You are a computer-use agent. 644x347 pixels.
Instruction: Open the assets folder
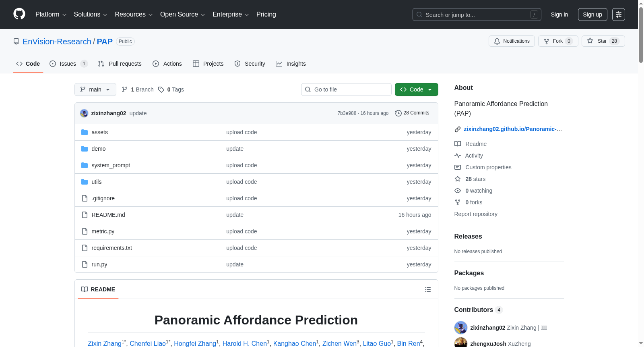[99, 132]
